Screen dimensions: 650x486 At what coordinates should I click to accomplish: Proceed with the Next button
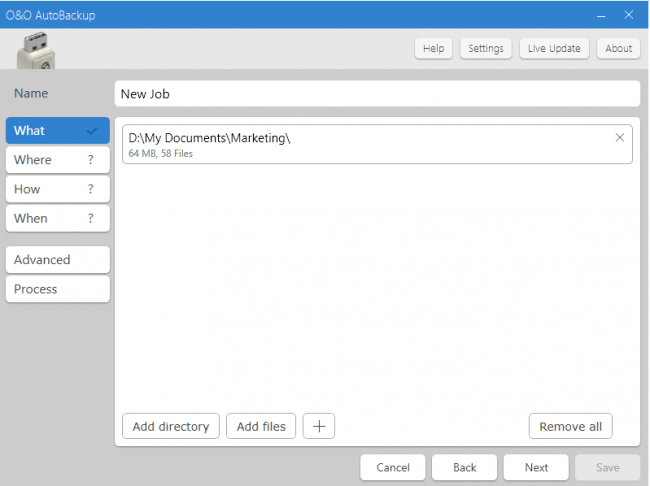pos(536,467)
